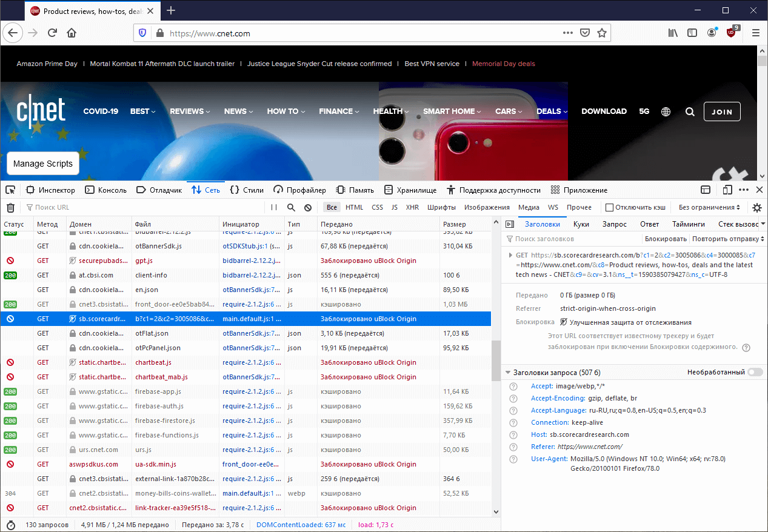Expand REVIEWS menu on CNET
This screenshot has height=532, width=768.
click(x=190, y=111)
